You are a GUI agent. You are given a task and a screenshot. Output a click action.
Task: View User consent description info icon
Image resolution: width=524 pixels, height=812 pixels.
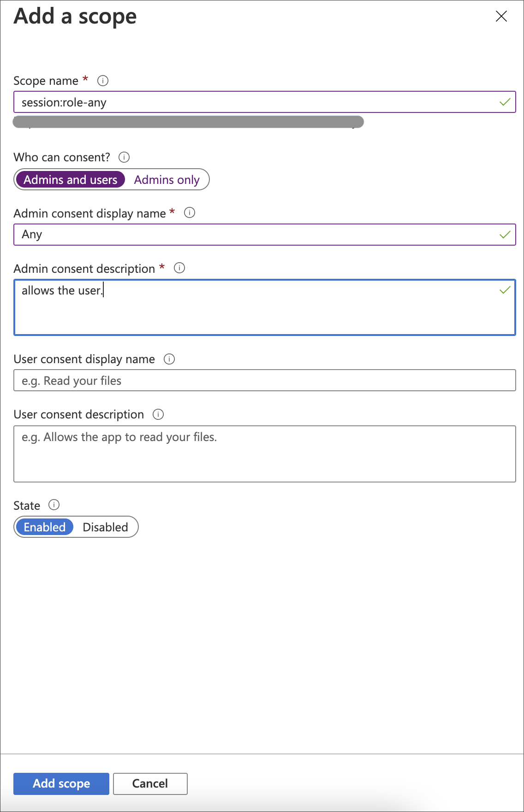click(x=158, y=414)
